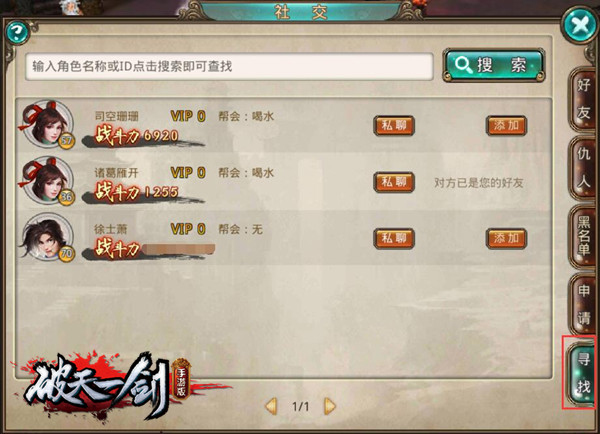Click the magnifier icon on search button

464,65
